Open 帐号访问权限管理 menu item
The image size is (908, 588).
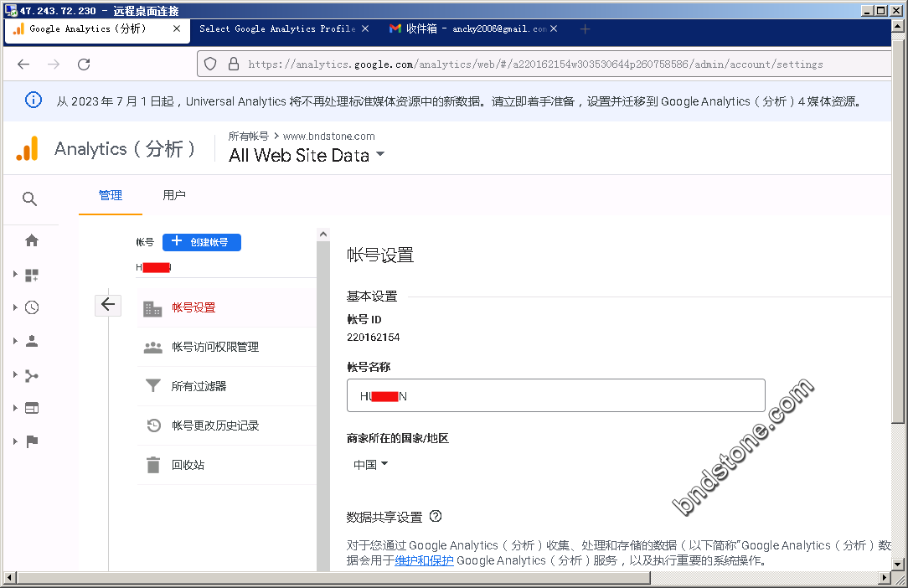coord(226,347)
